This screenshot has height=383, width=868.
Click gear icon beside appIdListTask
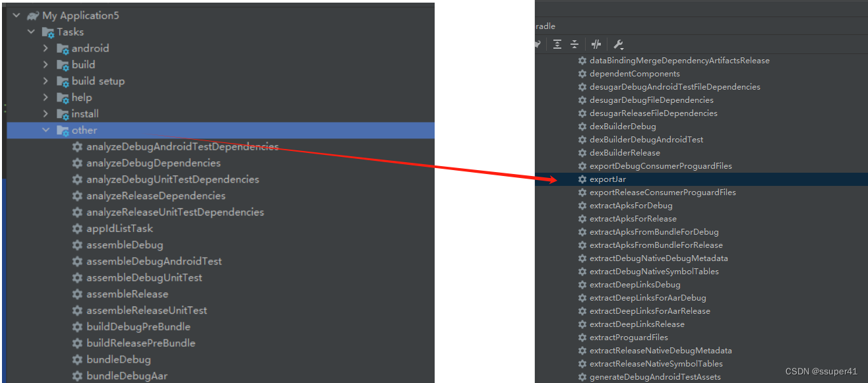click(77, 229)
